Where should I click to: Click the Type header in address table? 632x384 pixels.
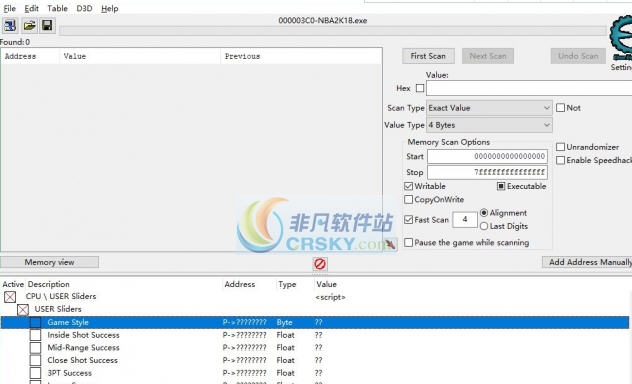tap(287, 284)
